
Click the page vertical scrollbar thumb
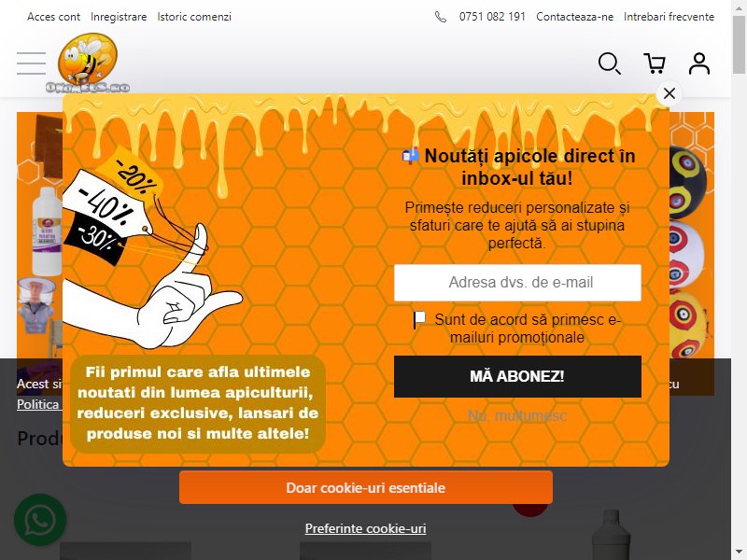[739, 44]
